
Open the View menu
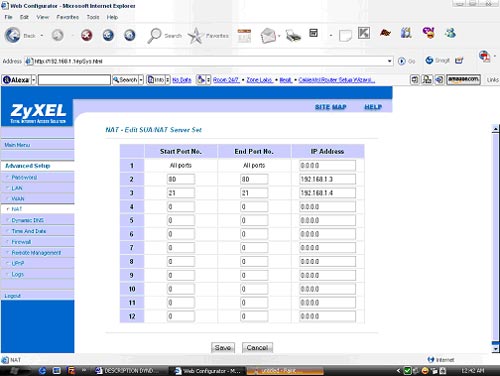pos(43,17)
